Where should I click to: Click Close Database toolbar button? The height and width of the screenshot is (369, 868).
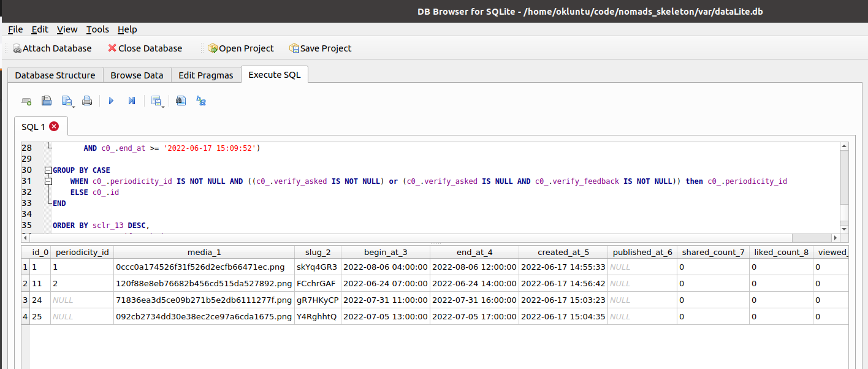coord(145,48)
